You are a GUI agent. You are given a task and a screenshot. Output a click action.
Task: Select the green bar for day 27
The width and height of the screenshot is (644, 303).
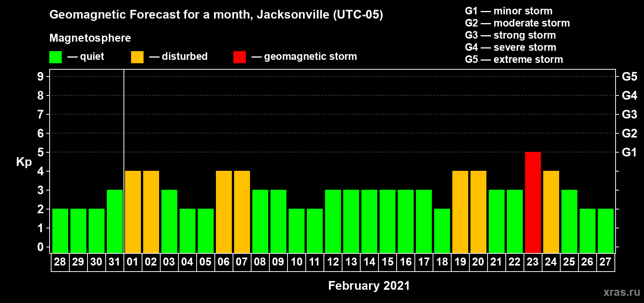coord(606,231)
